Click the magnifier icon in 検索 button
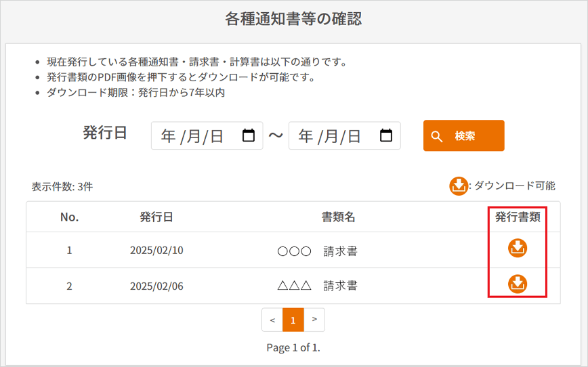The width and height of the screenshot is (588, 367). tap(437, 136)
